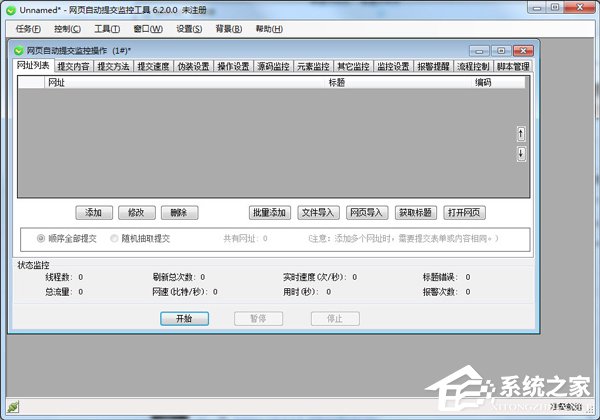
Task: Click the 暂停 button
Action: click(258, 319)
